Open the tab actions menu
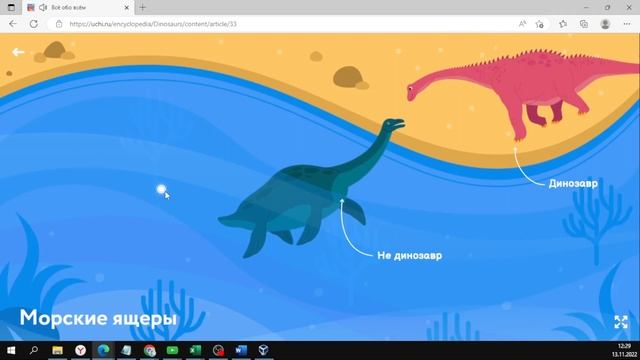 click(x=11, y=7)
